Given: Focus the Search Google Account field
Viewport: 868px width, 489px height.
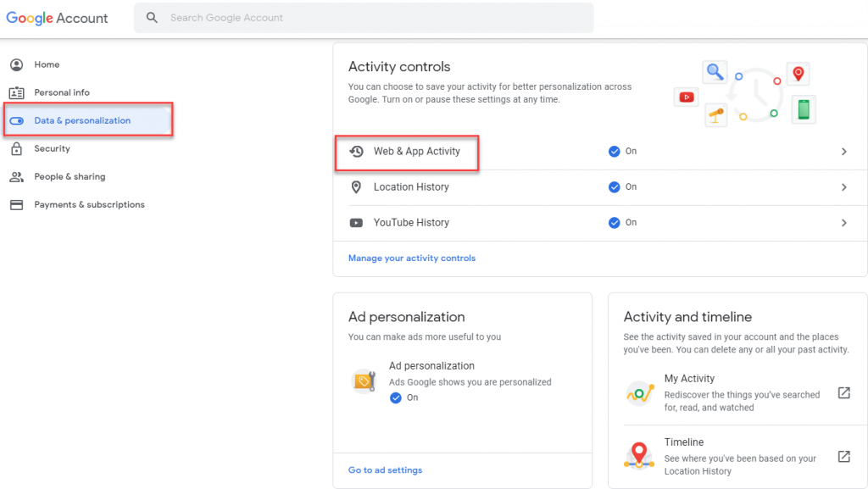Looking at the screenshot, I should pos(364,18).
